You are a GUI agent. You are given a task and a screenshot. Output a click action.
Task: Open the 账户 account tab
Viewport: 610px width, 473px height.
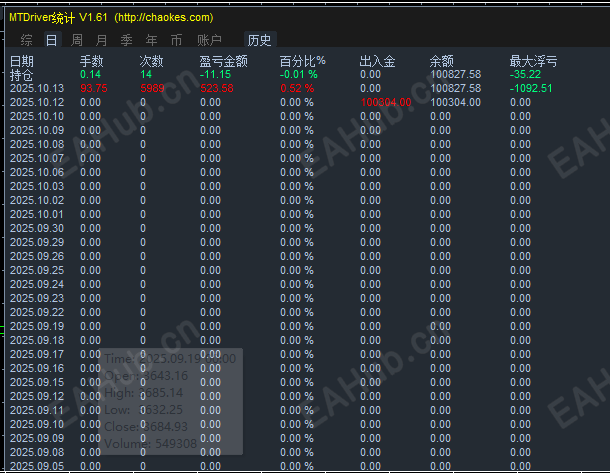[x=209, y=40]
